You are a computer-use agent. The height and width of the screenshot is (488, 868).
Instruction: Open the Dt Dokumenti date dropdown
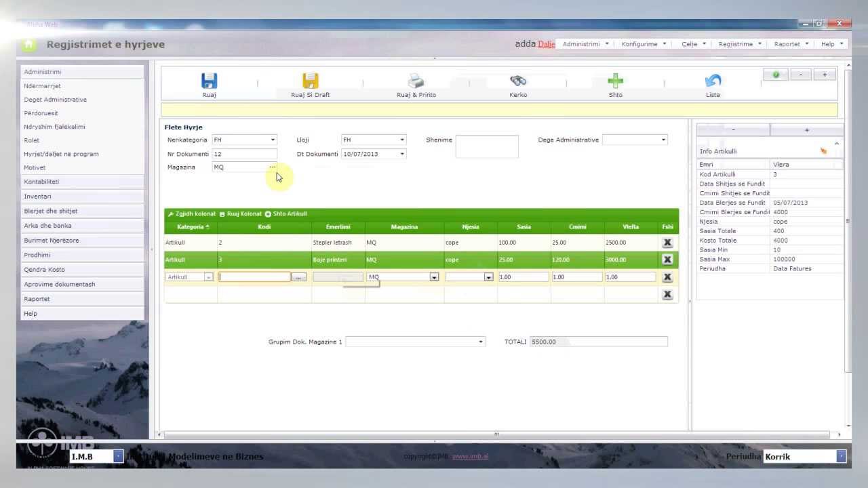[402, 154]
